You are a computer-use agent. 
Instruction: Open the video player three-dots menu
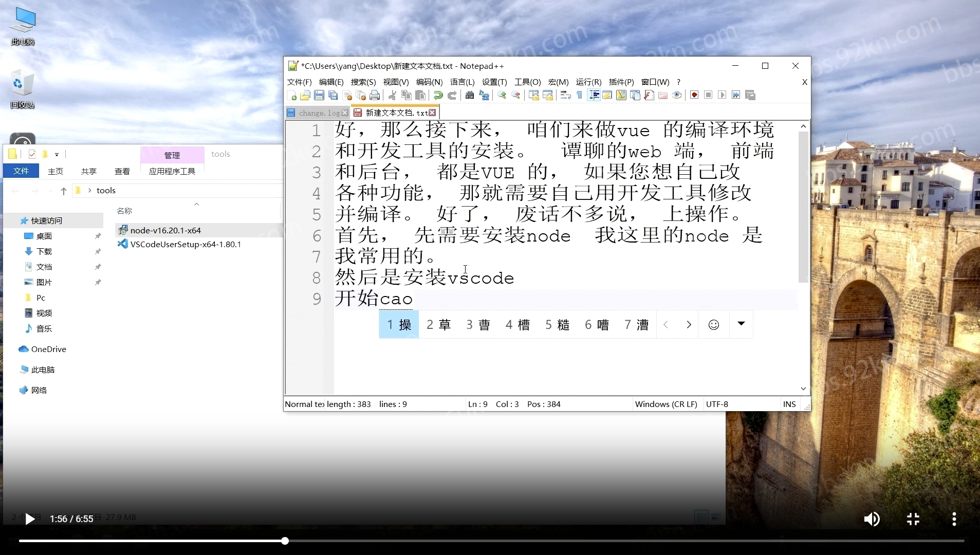click(954, 519)
